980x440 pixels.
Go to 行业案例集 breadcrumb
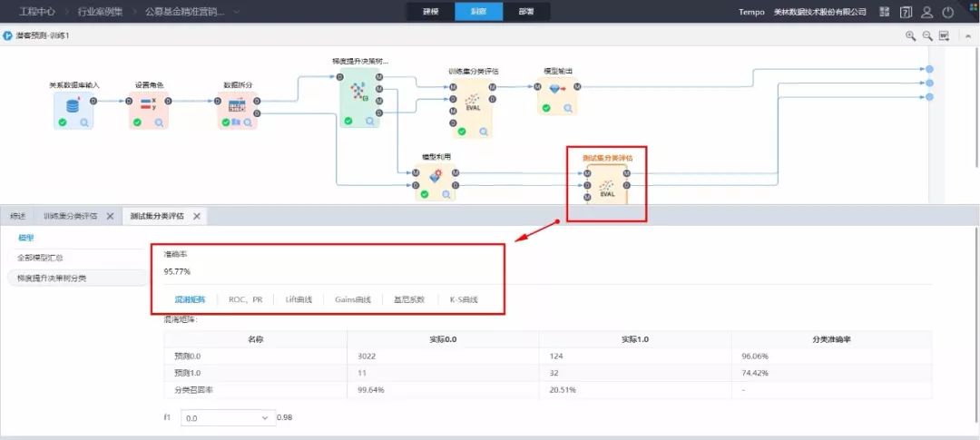[101, 12]
